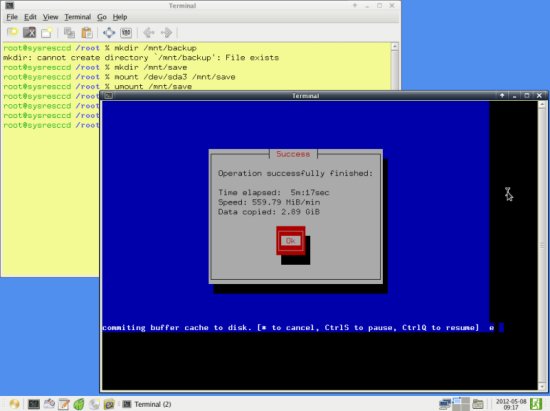Launch the green leaf browser icon

79,404
